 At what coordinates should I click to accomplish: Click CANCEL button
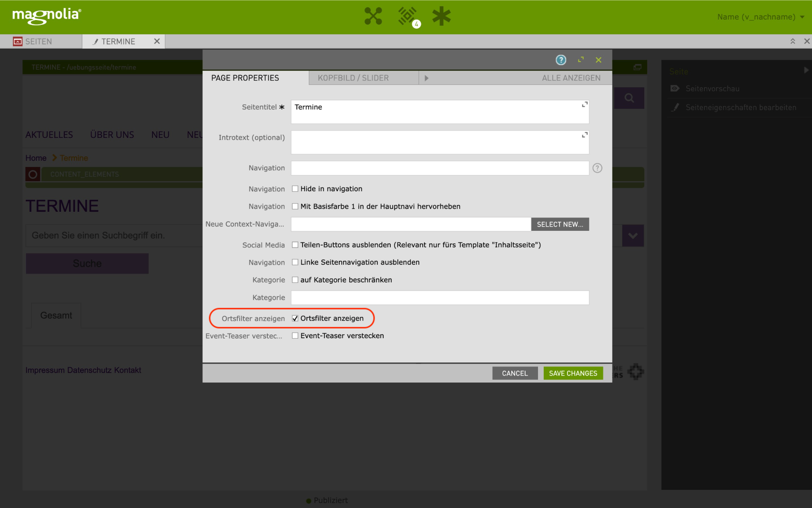(x=515, y=373)
